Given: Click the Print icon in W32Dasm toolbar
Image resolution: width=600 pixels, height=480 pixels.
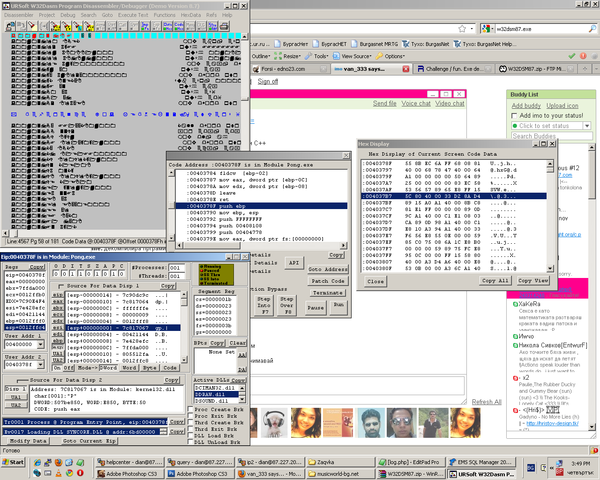Looking at the screenshot, I should click(224, 26).
